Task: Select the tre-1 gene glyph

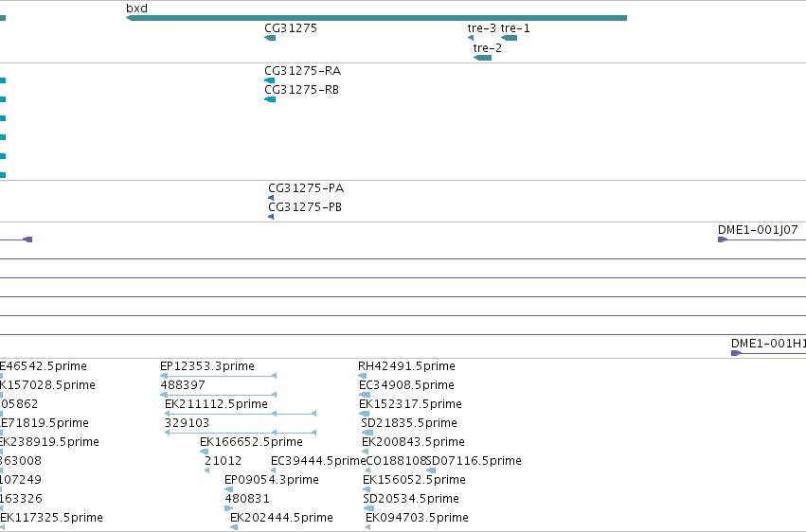Action: [509, 38]
